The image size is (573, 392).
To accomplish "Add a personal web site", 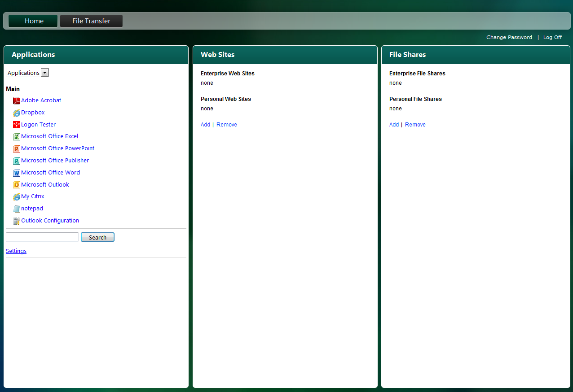I will (x=205, y=125).
